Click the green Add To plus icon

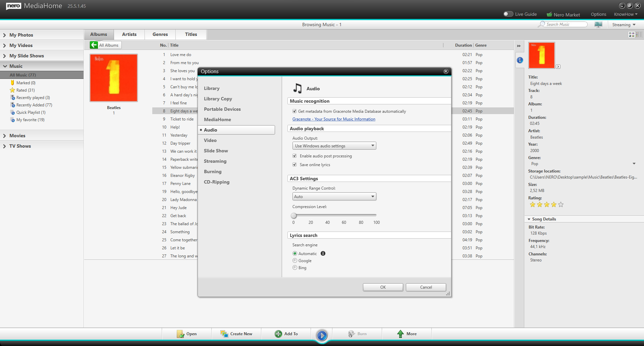pyautogui.click(x=278, y=334)
